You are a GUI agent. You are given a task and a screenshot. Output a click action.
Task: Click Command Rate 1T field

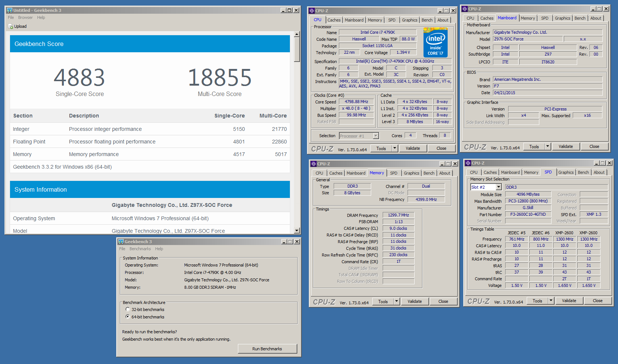pyautogui.click(x=398, y=262)
